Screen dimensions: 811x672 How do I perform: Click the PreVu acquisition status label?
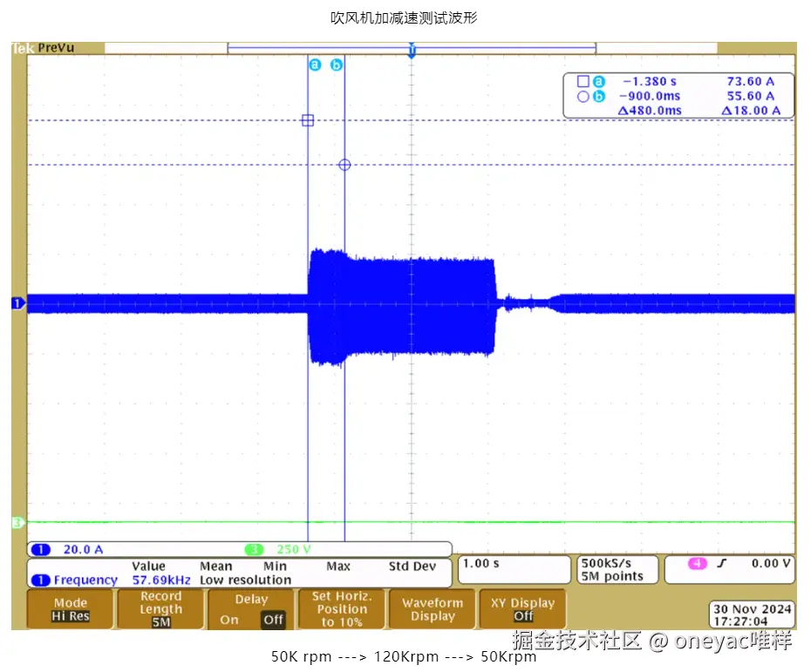[x=56, y=48]
